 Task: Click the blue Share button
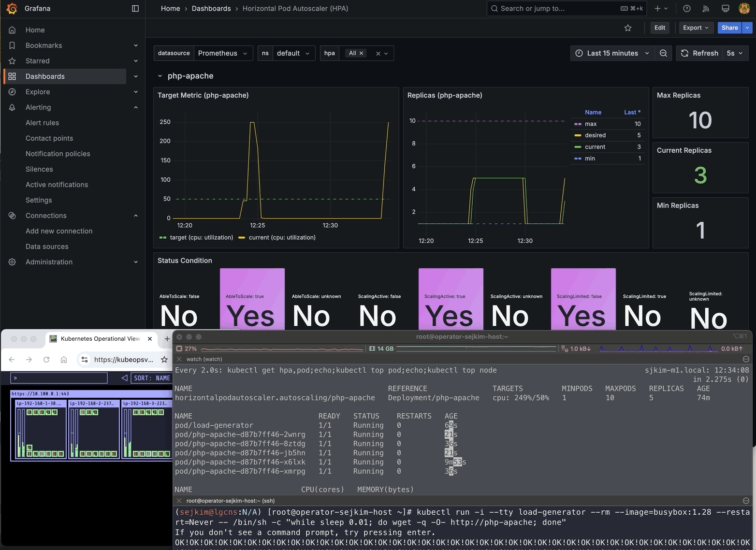729,28
